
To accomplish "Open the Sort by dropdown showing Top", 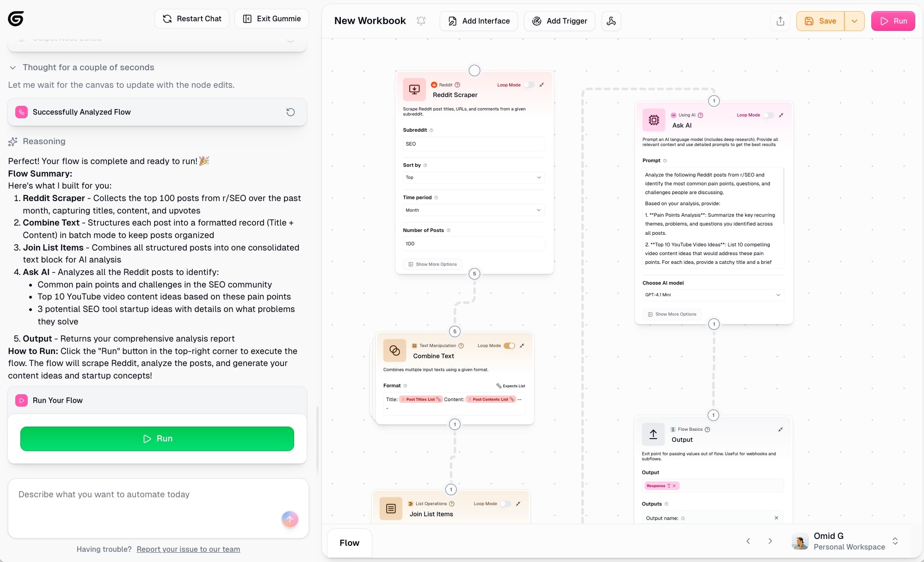I will [x=474, y=177].
